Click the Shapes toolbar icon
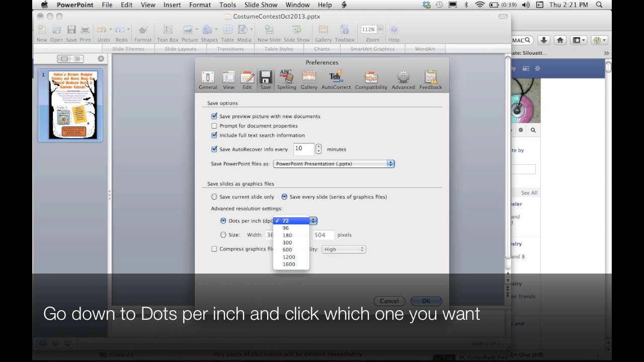Viewport: 644px width, 362px height. (209, 33)
